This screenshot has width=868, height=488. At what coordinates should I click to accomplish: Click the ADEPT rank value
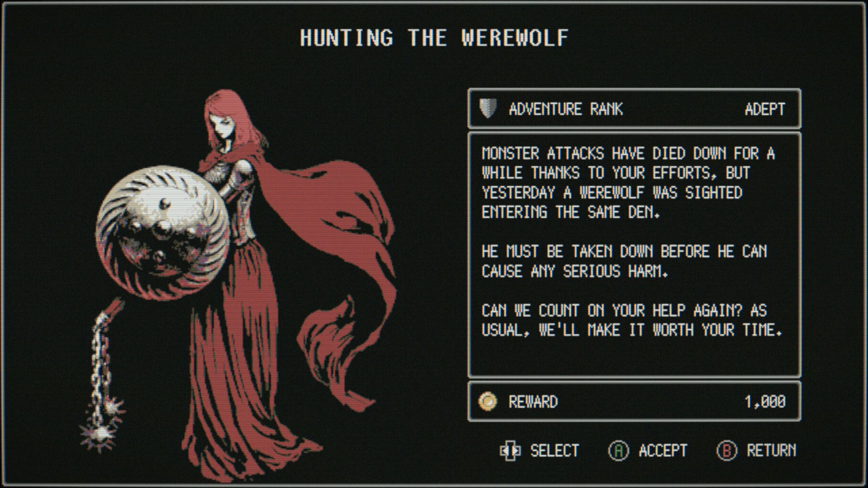(x=765, y=109)
